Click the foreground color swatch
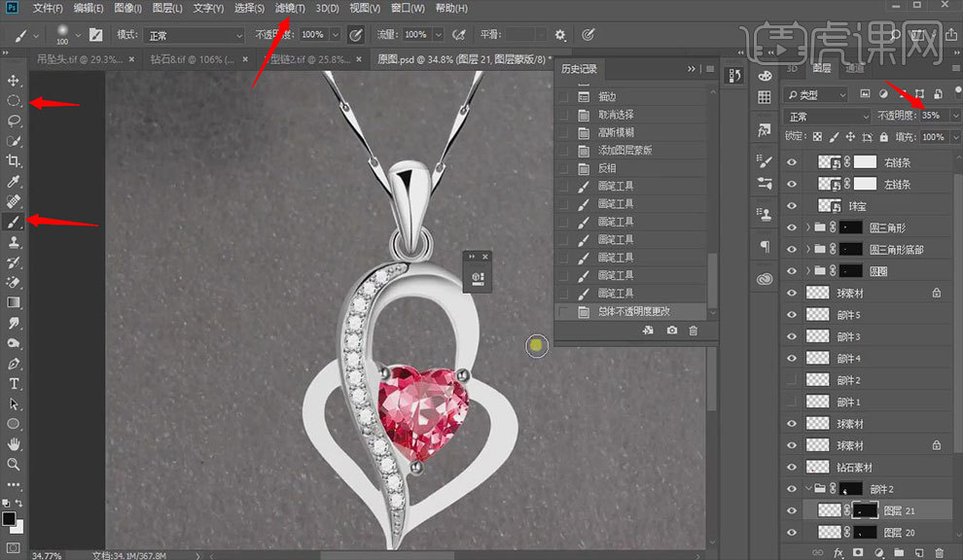 tap(9, 519)
